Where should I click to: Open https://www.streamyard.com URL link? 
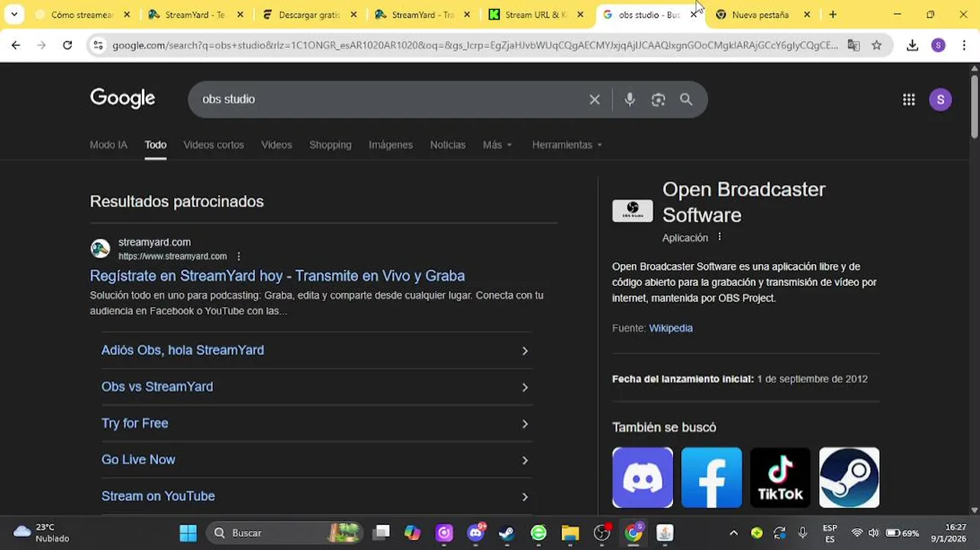pos(172,257)
